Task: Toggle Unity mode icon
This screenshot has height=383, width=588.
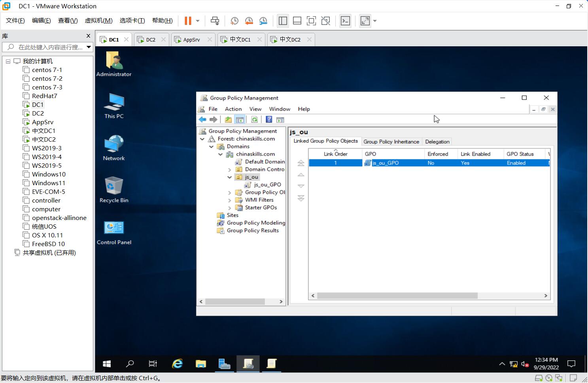Action: [x=325, y=21]
